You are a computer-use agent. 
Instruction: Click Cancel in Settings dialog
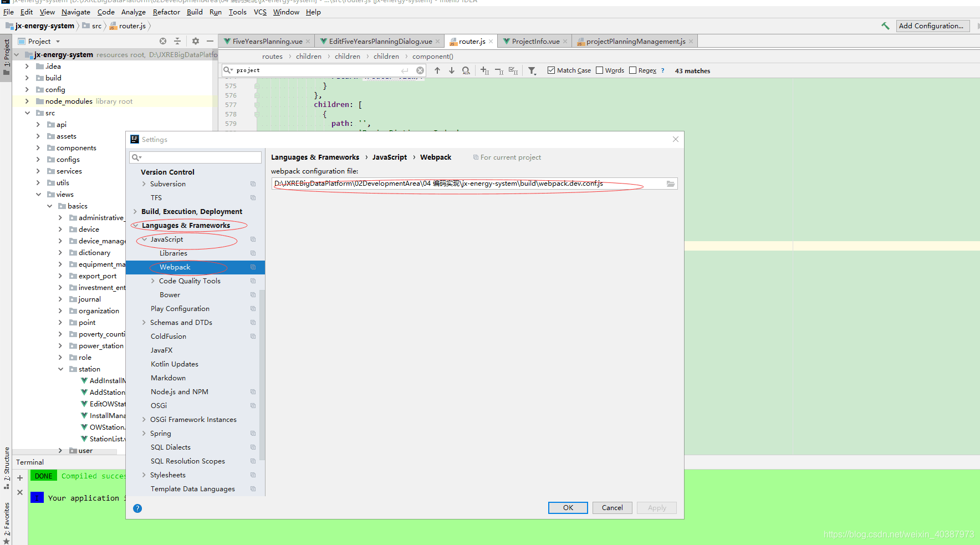612,508
